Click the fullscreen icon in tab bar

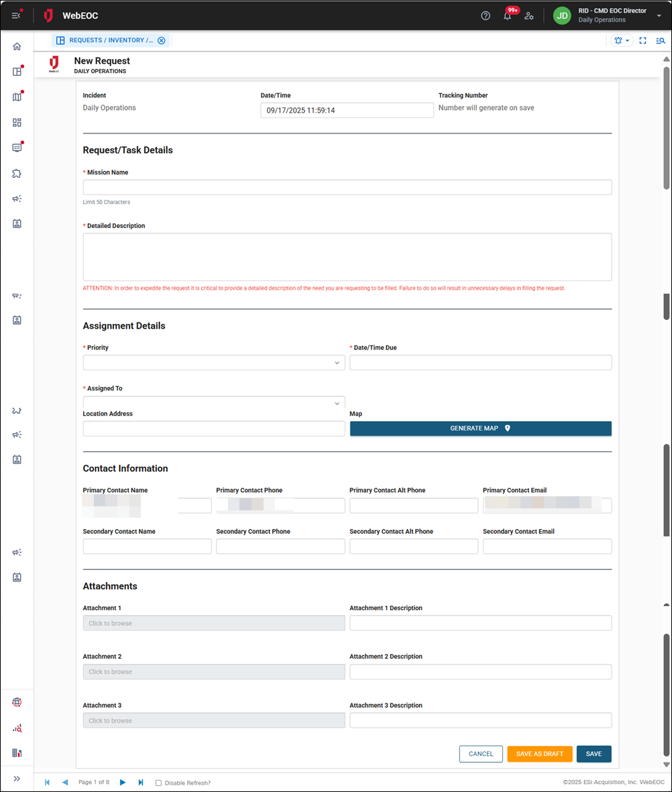point(642,41)
